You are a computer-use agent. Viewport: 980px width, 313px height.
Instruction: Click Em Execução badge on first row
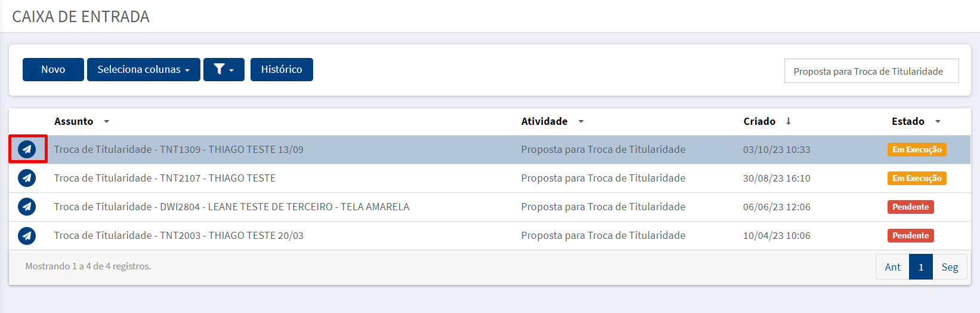917,149
